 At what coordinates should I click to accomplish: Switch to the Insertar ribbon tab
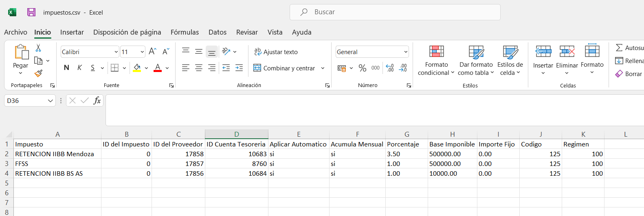72,32
